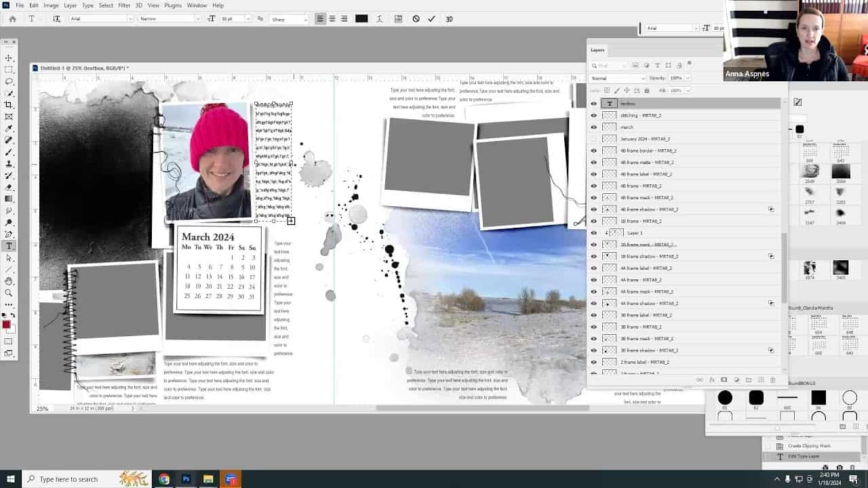Select the Move tool
The width and height of the screenshot is (868, 488).
coord(9,58)
